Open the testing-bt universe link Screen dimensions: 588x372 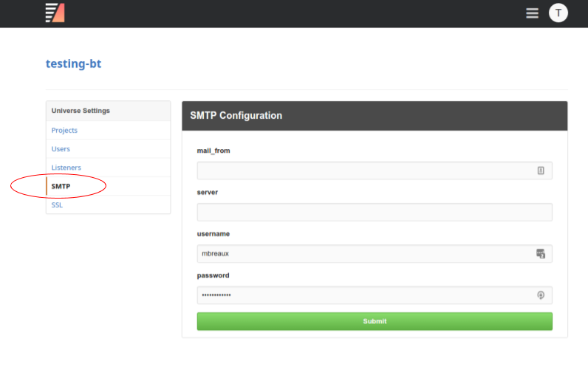coord(73,63)
